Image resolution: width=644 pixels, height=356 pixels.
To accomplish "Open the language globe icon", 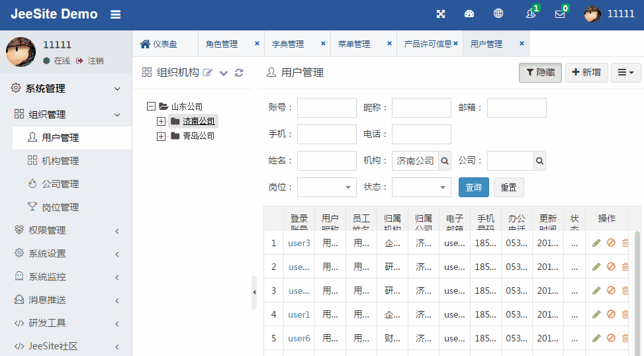I will tap(498, 14).
